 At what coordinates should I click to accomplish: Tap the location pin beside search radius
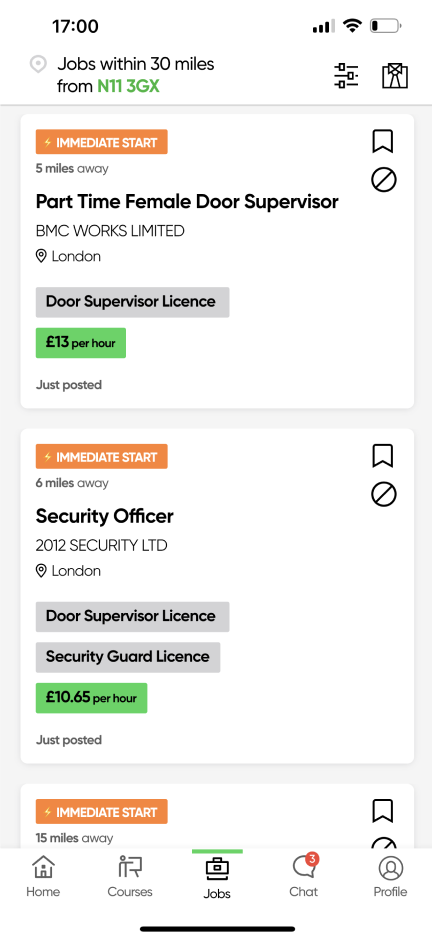38,64
